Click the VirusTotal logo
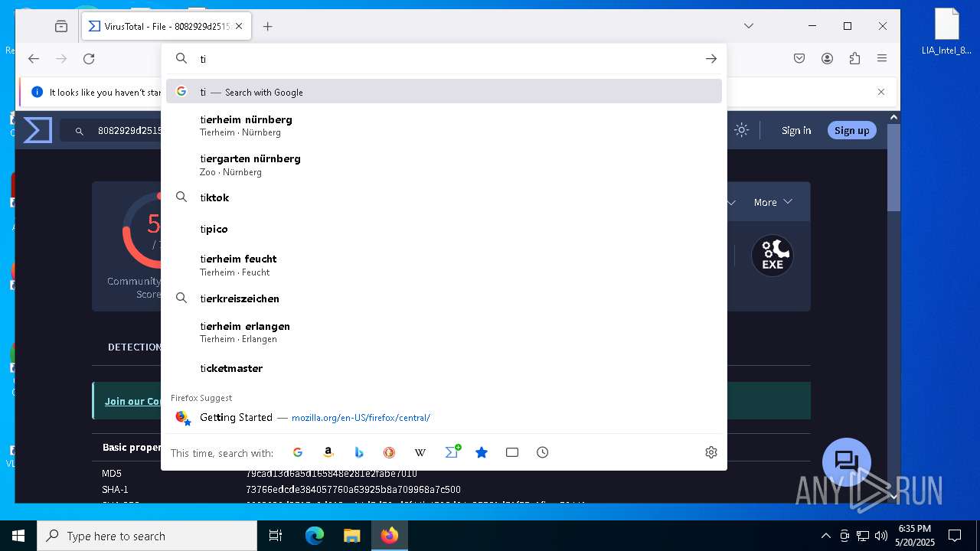980x551 pixels. 38,130
